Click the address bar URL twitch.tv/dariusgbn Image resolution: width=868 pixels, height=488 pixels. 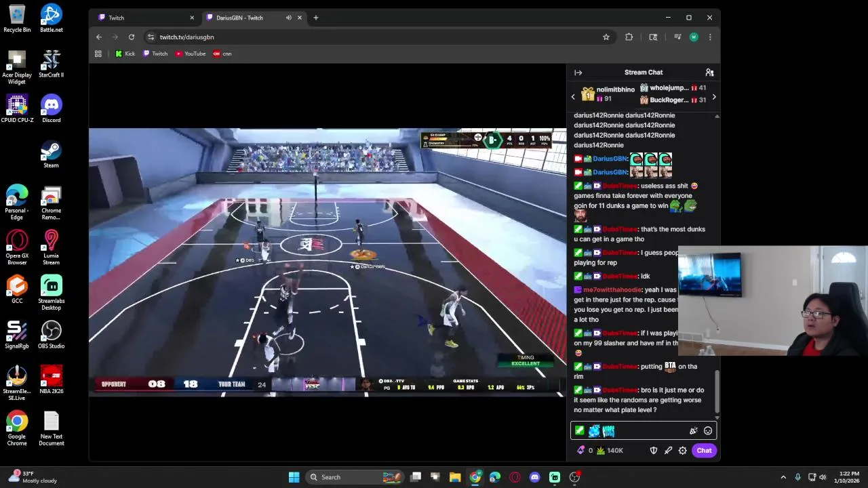pos(186,37)
